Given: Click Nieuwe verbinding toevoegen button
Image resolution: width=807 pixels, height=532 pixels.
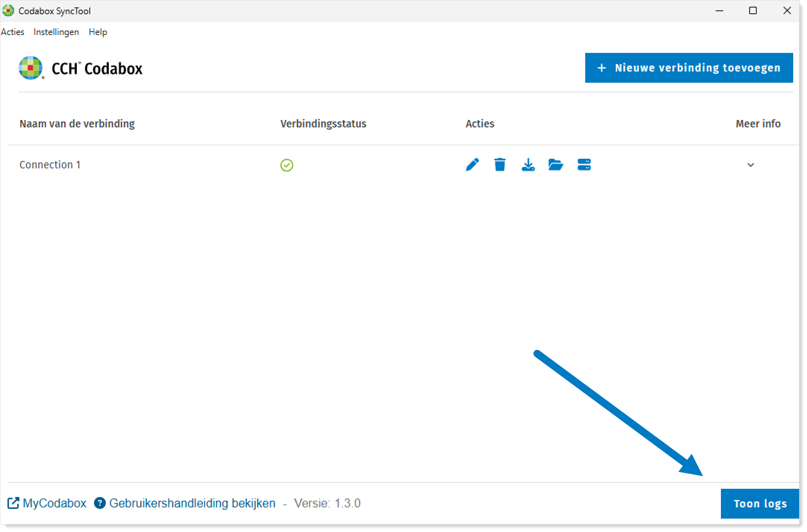Looking at the screenshot, I should point(689,68).
